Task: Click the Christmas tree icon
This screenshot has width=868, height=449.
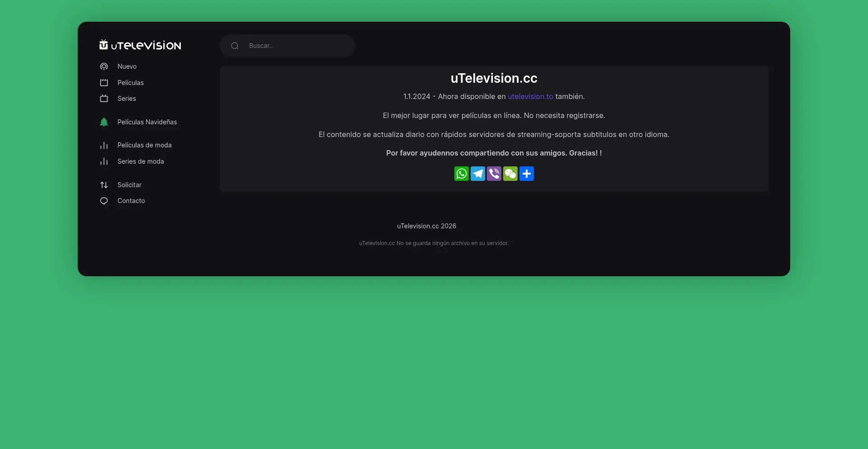Action: point(104,122)
